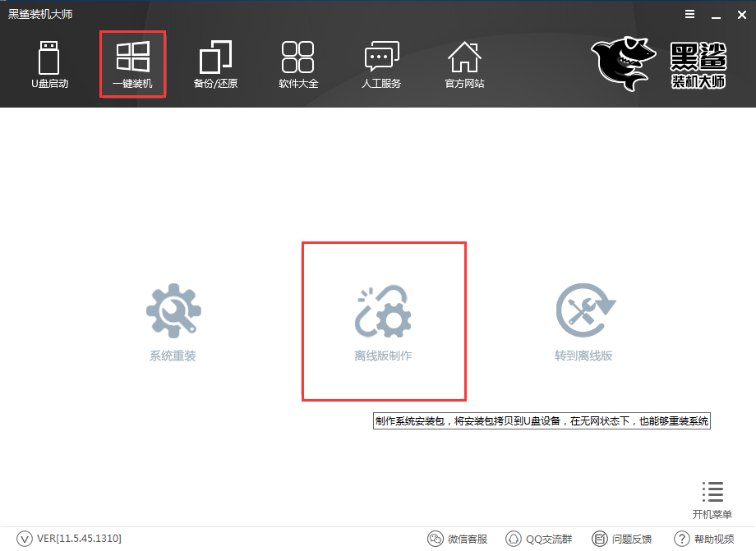Minimize the 黑鲨装机大师 window

(715, 15)
